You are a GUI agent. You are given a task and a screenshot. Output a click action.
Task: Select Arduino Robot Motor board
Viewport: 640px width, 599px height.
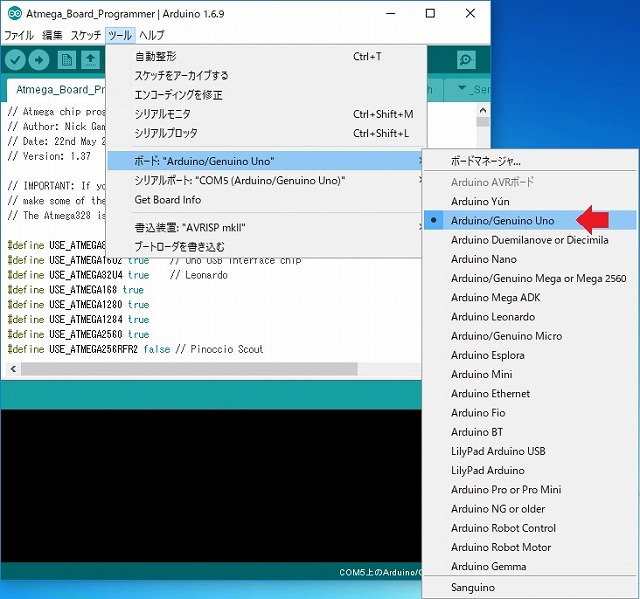[x=530, y=547]
